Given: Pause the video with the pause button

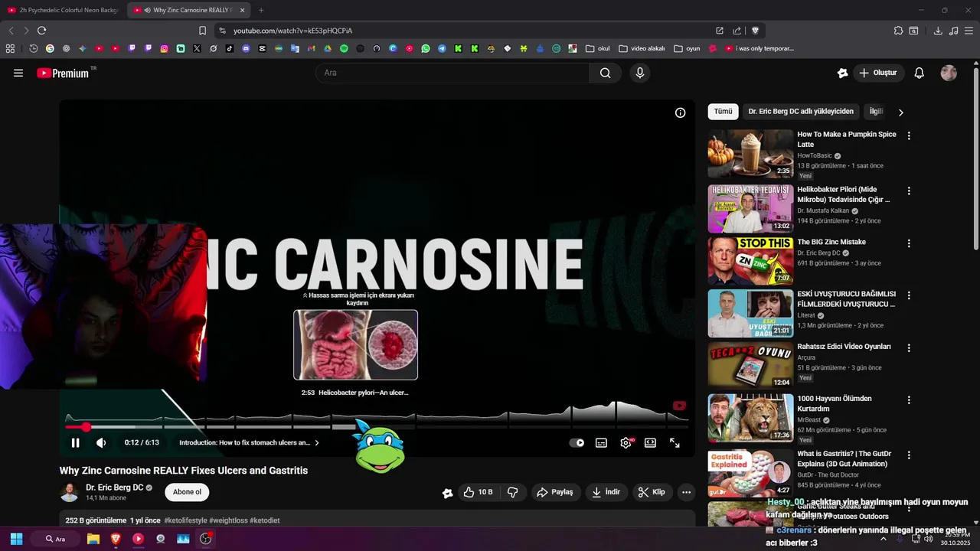Looking at the screenshot, I should pyautogui.click(x=75, y=442).
